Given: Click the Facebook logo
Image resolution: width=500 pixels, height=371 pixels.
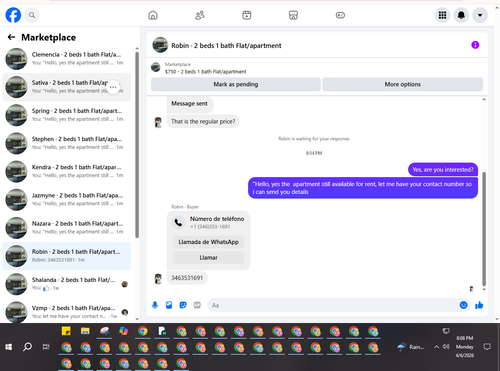Looking at the screenshot, I should 13,15.
